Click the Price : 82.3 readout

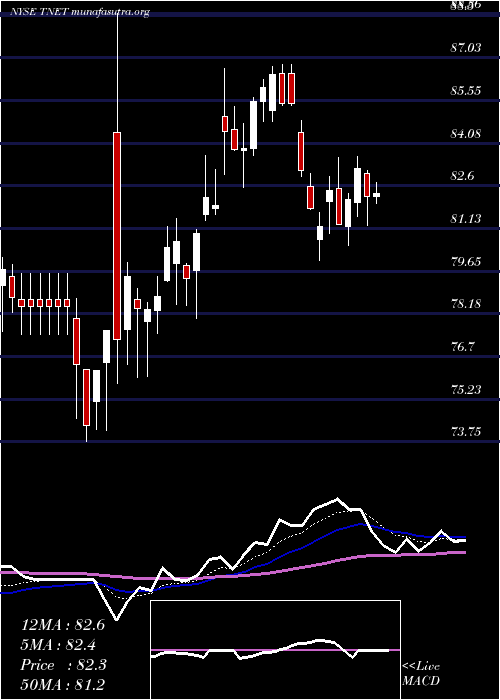click(x=64, y=665)
